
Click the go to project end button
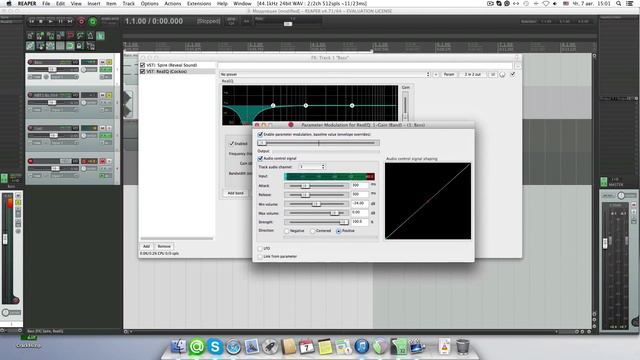70,21
